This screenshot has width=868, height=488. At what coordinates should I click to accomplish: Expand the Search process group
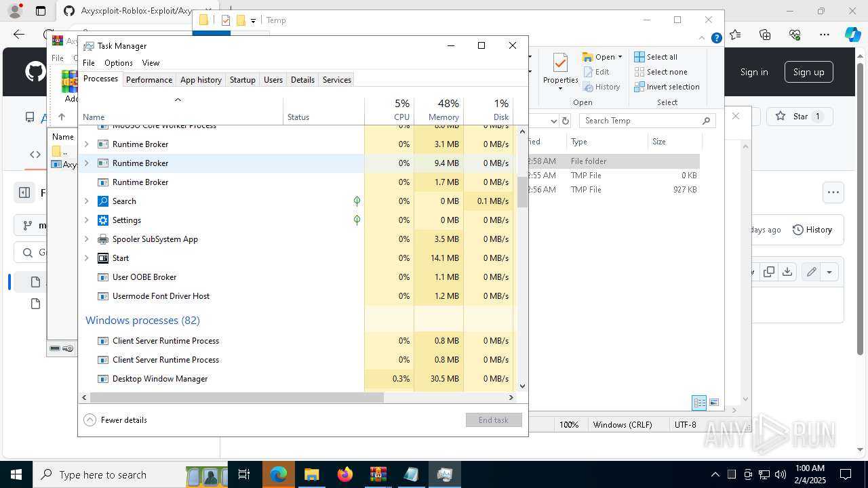point(86,201)
